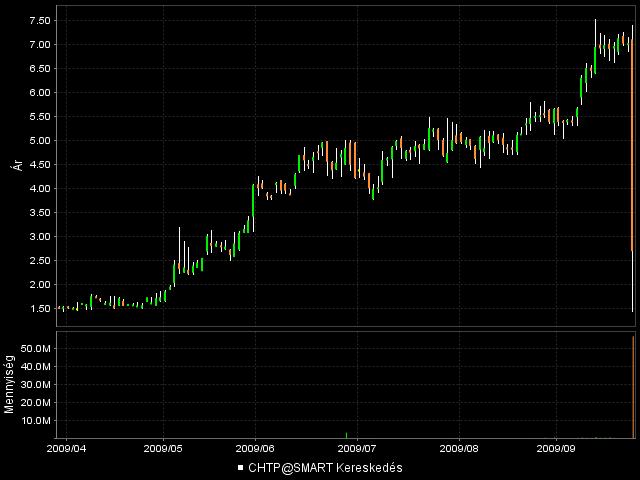640x480 pixels.
Task: Click the 4.50 price axis label
Action: (40, 164)
